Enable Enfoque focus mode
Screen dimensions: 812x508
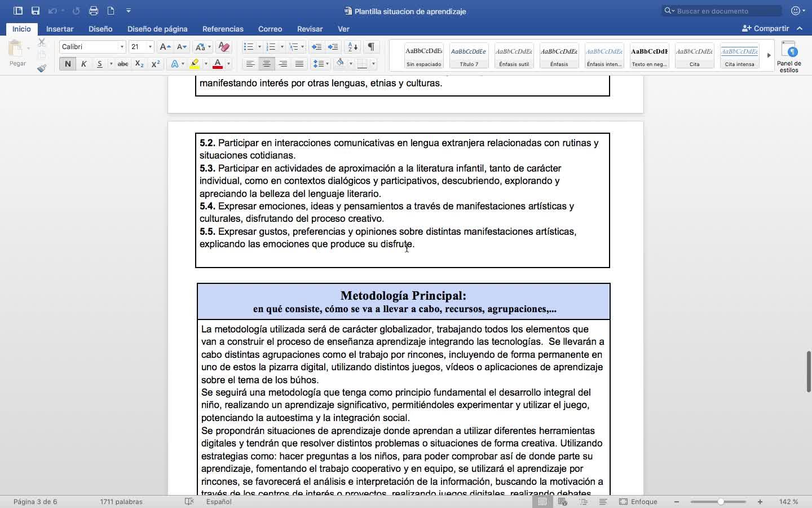click(x=638, y=502)
